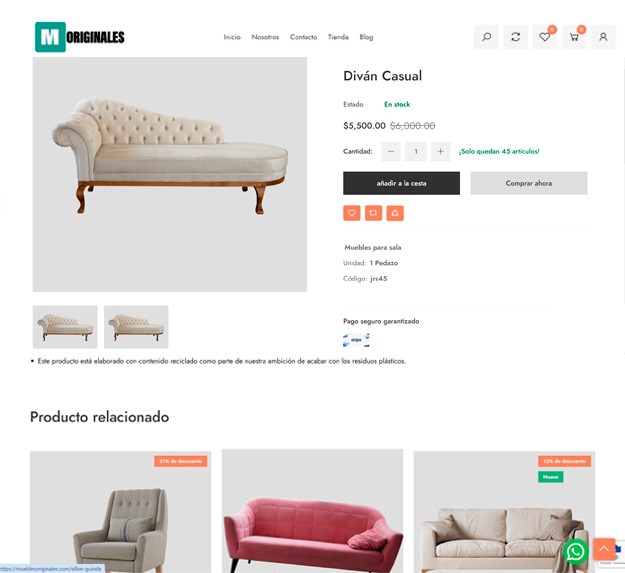Image resolution: width=625 pixels, height=573 pixels.
Task: Click the orange compare icon under buttons
Action: click(x=373, y=213)
